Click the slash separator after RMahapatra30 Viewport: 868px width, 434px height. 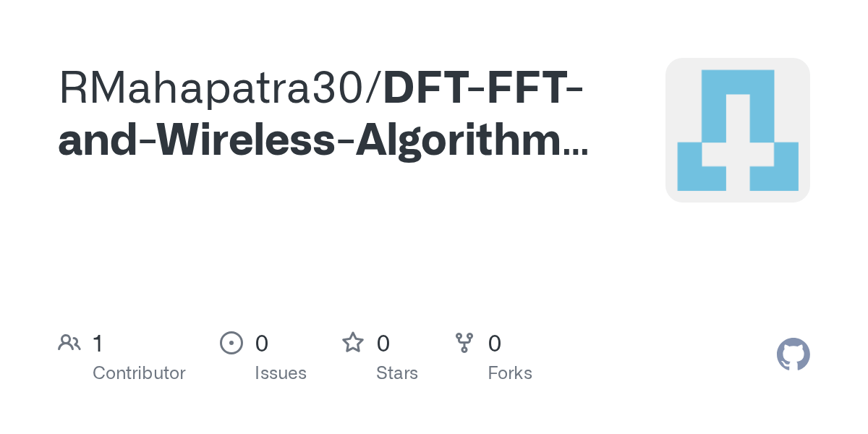coord(377,88)
